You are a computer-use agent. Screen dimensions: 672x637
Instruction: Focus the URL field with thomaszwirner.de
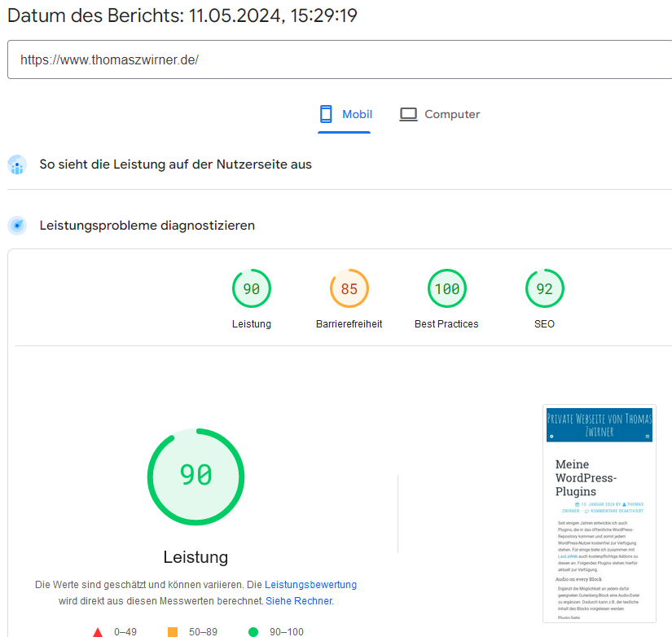pos(340,59)
